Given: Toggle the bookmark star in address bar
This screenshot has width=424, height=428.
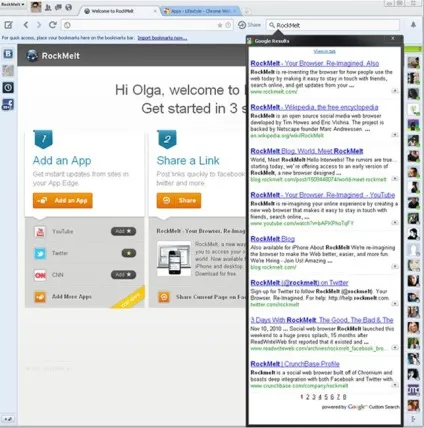Looking at the screenshot, I should (220, 25).
